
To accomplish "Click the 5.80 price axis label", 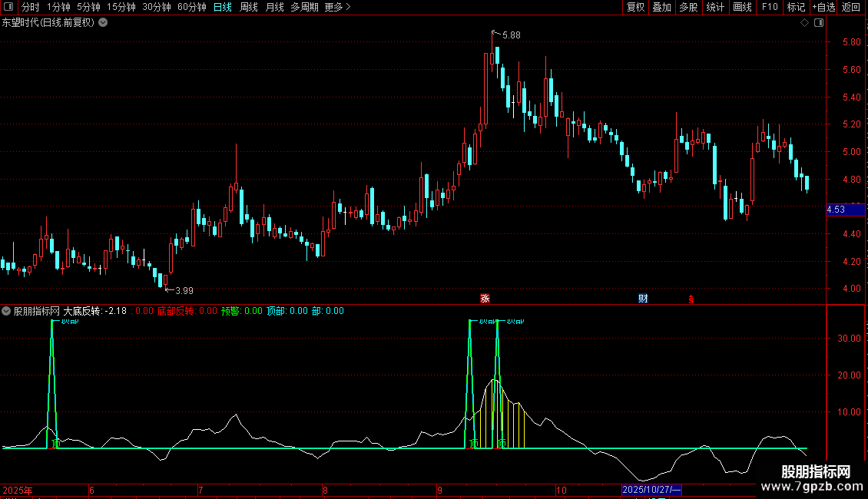I will pyautogui.click(x=851, y=42).
